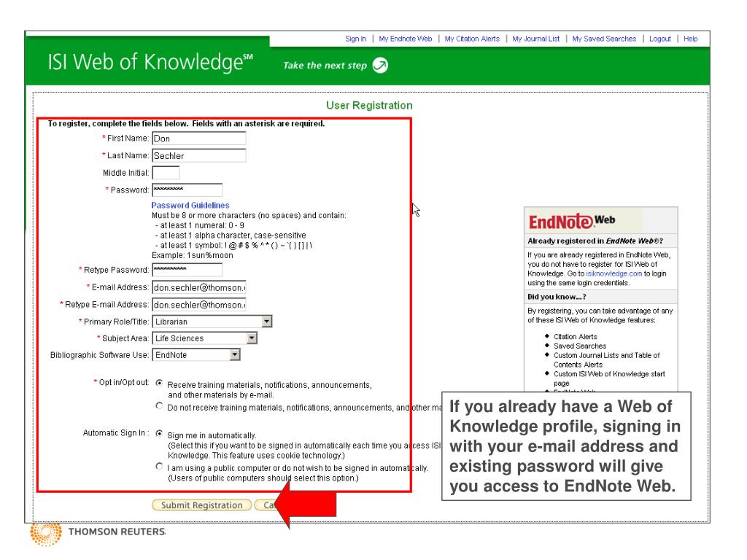The image size is (747, 560).
Task: Select 'Receive training materials' opt-in radio
Action: click(159, 383)
